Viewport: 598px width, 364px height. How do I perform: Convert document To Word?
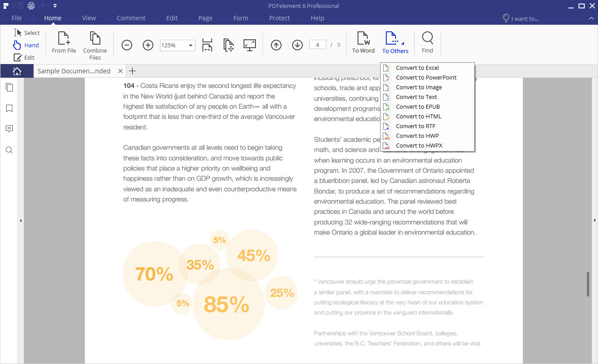pyautogui.click(x=363, y=43)
